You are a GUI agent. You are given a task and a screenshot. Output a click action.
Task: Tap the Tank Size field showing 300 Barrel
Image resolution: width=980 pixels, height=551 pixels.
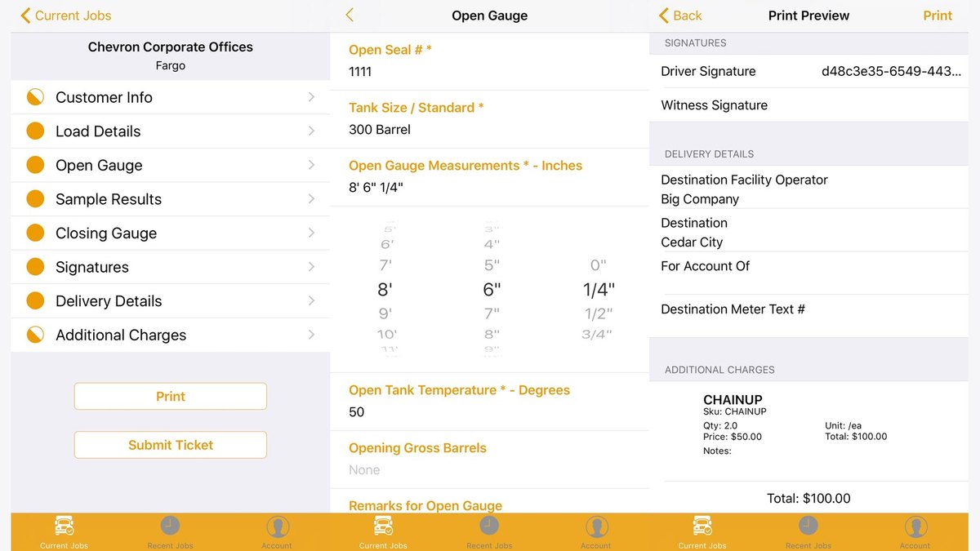click(x=490, y=119)
